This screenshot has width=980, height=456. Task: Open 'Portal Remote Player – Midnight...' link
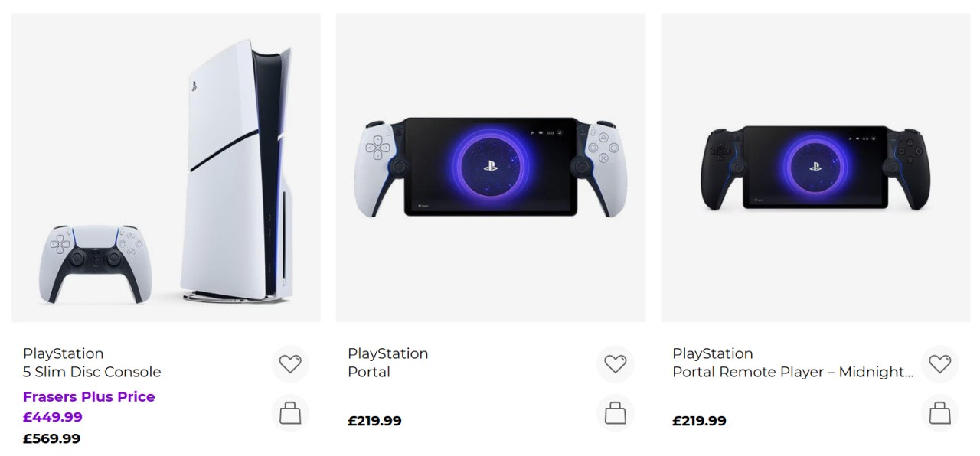(x=792, y=373)
